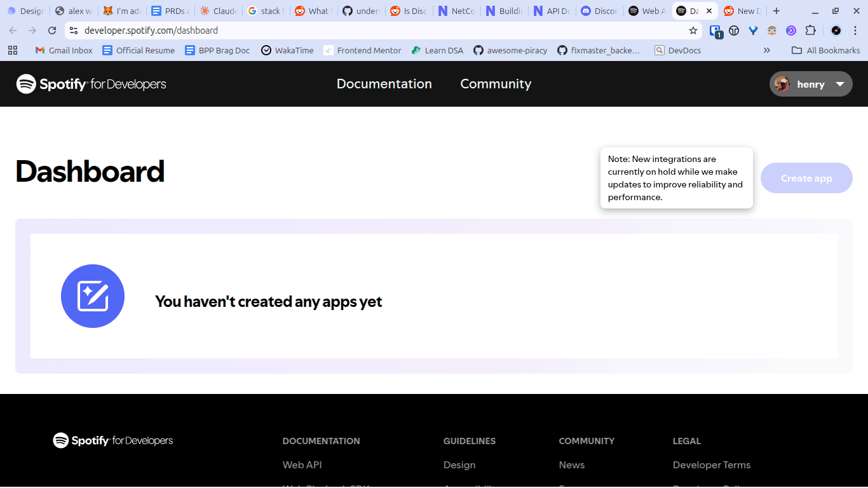
Task: Click the blue app edit sparkle icon
Action: (x=93, y=296)
